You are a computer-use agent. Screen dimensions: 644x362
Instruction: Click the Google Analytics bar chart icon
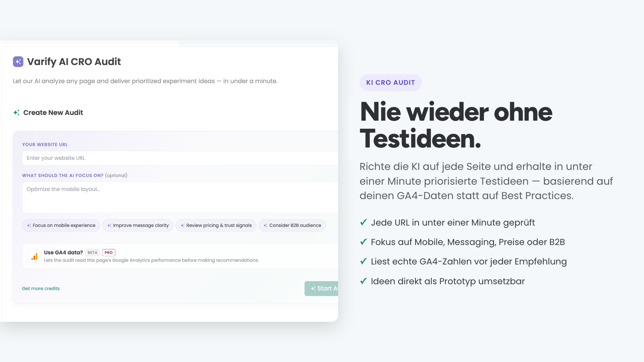pos(34,256)
